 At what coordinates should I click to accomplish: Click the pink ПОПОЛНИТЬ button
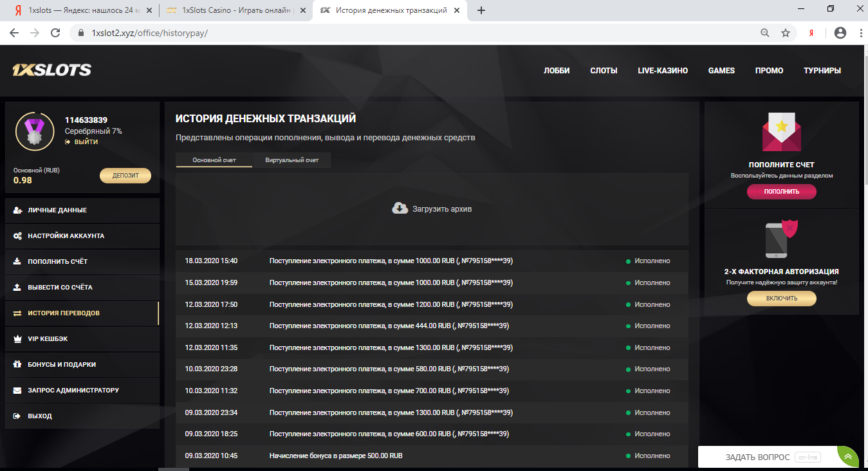(x=782, y=192)
